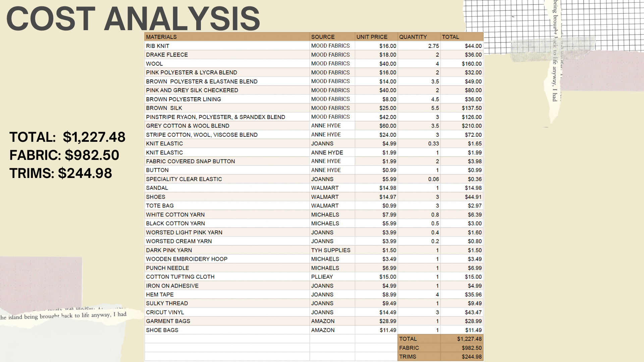Click the table footer $1,227.48 cell
Viewport: 644px width, 362px height.
(462, 339)
